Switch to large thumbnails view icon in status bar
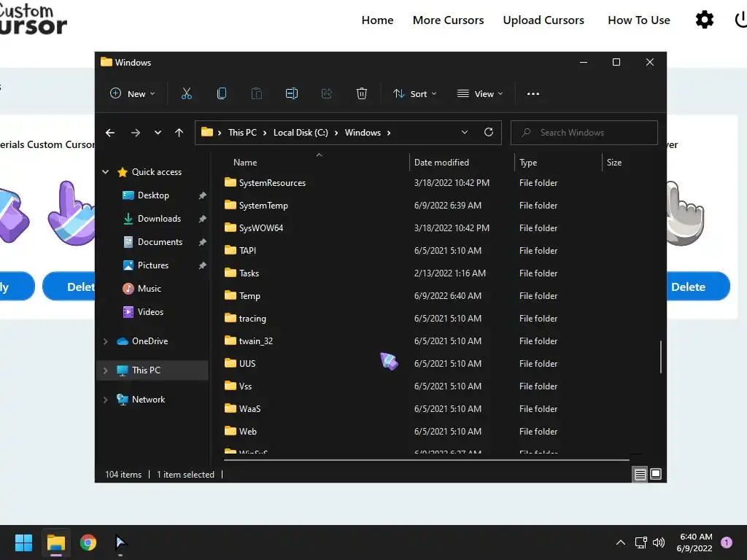 [656, 474]
